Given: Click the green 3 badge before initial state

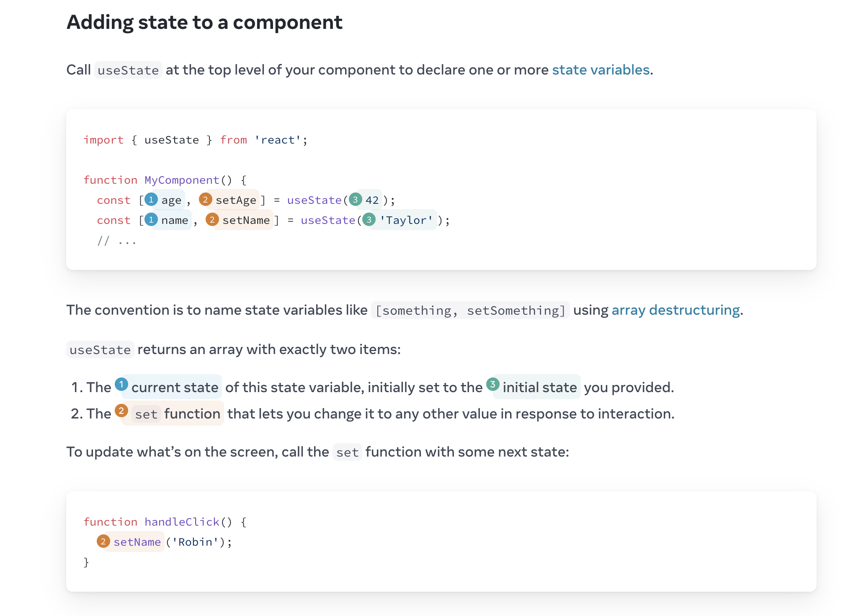Looking at the screenshot, I should click(492, 384).
